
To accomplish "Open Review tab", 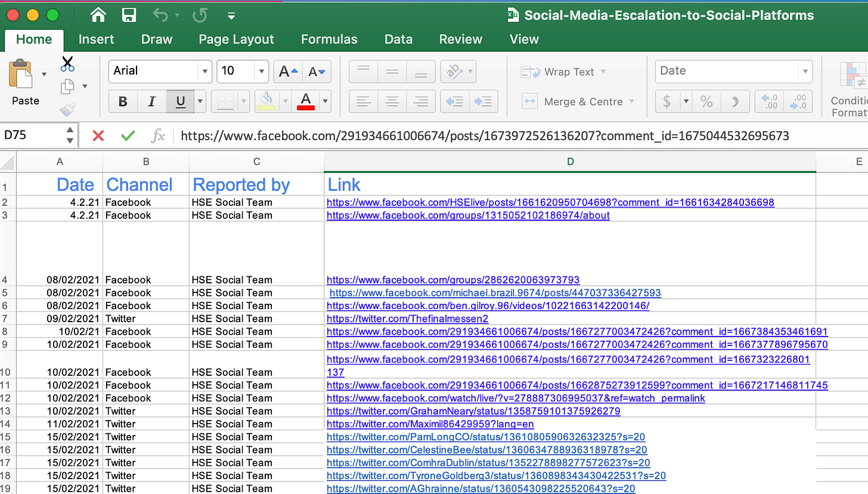I will [x=460, y=39].
